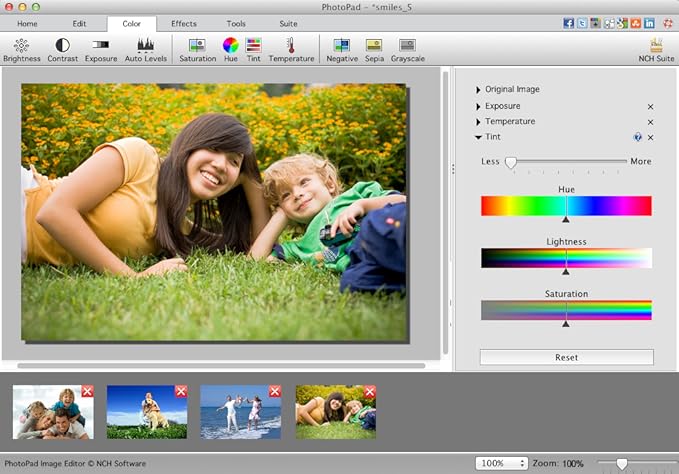
Task: Click the Brightness adjustment icon
Action: [21, 46]
